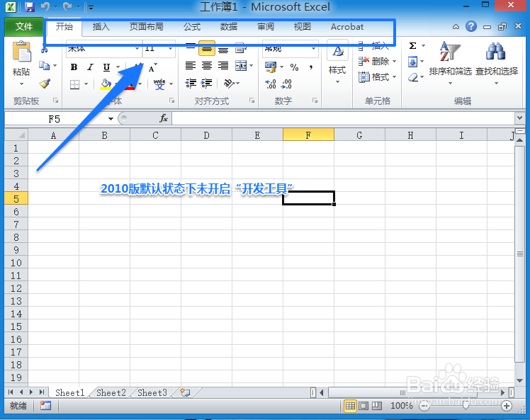The image size is (530, 420).
Task: Zoom in with the plus button
Action: click(507, 406)
